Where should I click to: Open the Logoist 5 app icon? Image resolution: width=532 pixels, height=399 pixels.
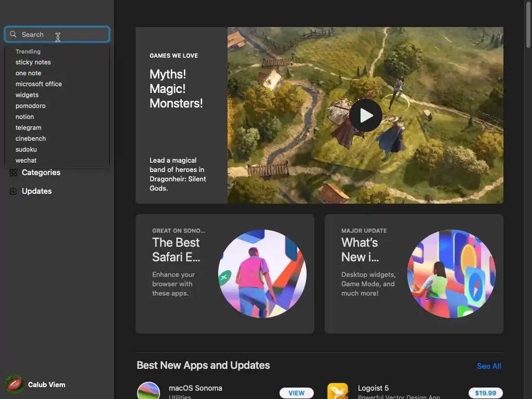338,391
